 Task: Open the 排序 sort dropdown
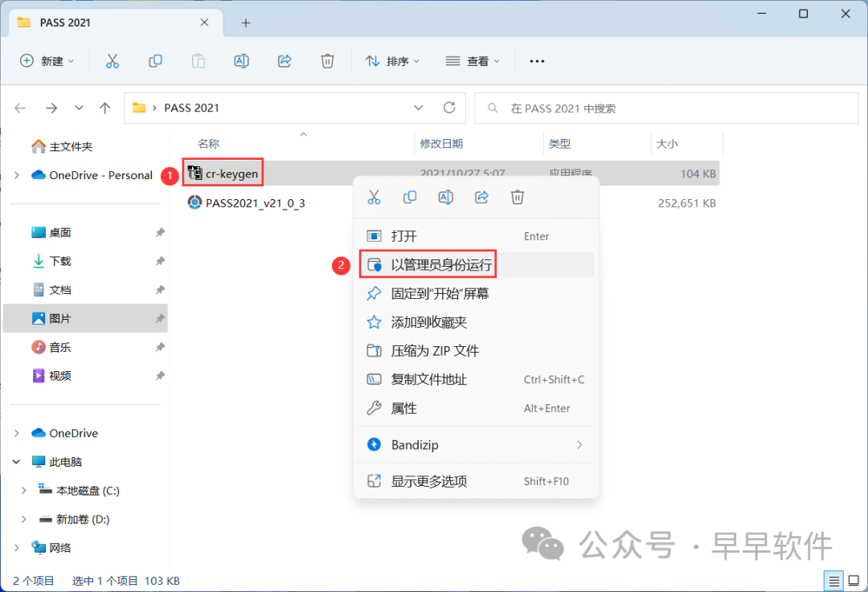(x=391, y=61)
